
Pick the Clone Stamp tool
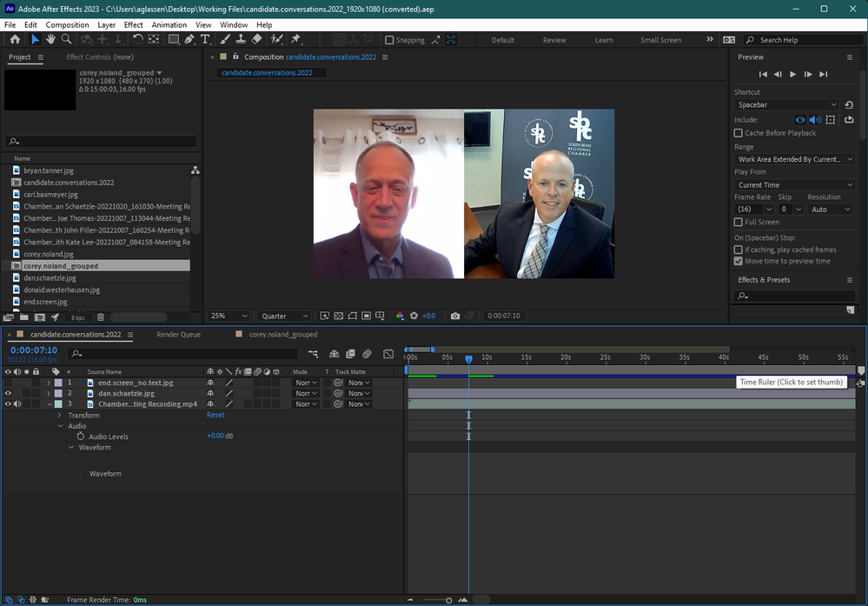(x=241, y=40)
